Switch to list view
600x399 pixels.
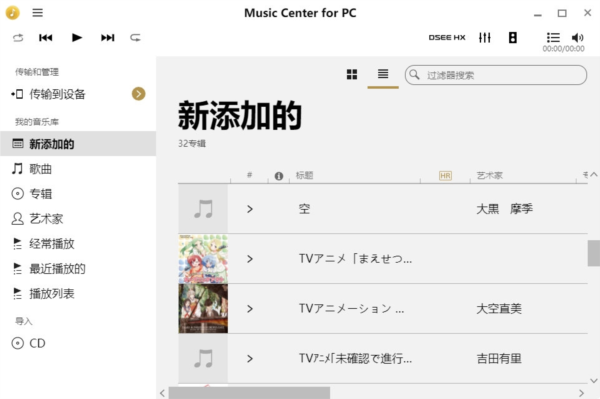tap(383, 73)
